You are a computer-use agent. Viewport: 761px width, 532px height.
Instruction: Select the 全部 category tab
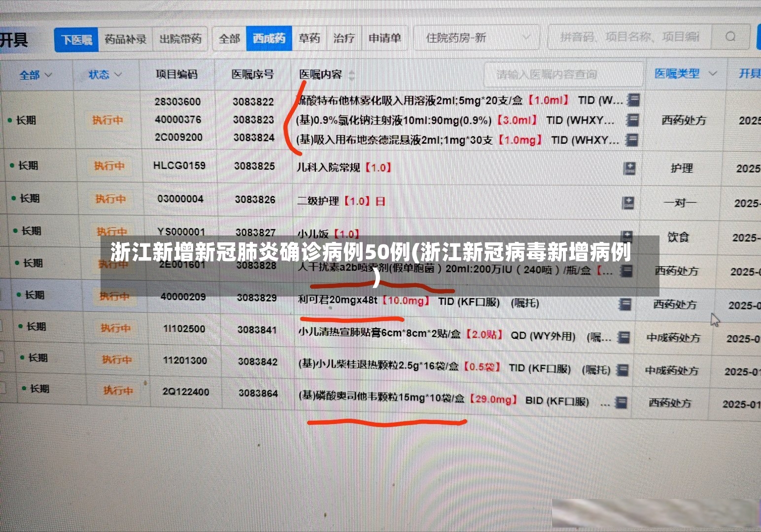click(229, 38)
